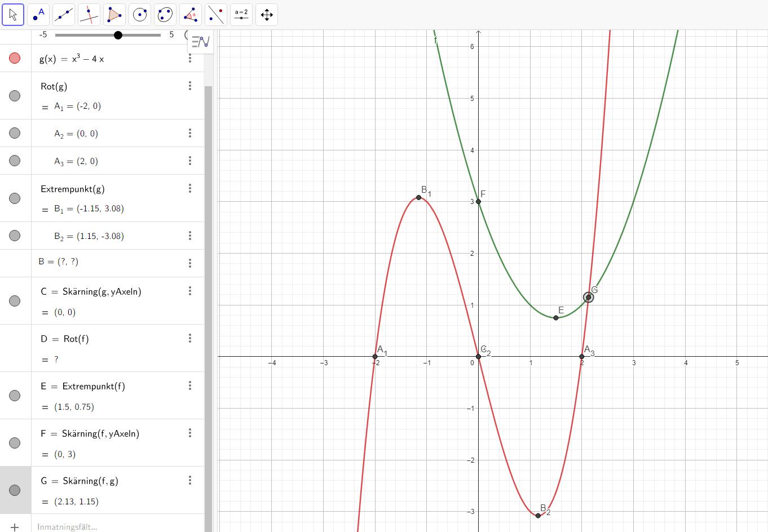
Task: Select the Move arrow tool
Action: (13, 15)
